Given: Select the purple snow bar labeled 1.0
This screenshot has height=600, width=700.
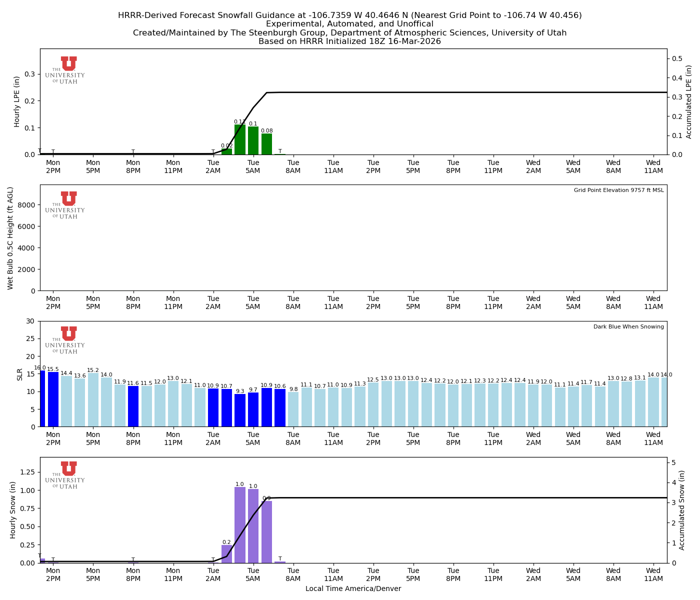Looking at the screenshot, I should click(x=239, y=525).
